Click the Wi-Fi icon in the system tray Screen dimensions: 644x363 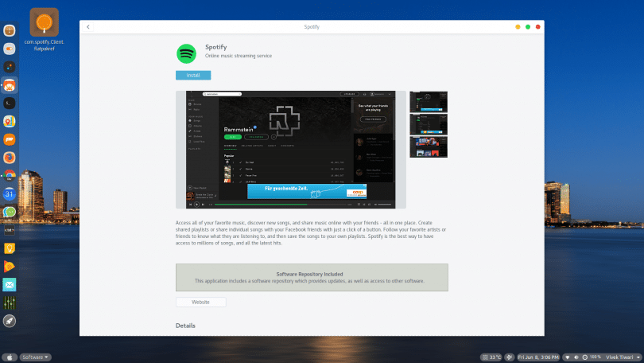[x=568, y=357]
